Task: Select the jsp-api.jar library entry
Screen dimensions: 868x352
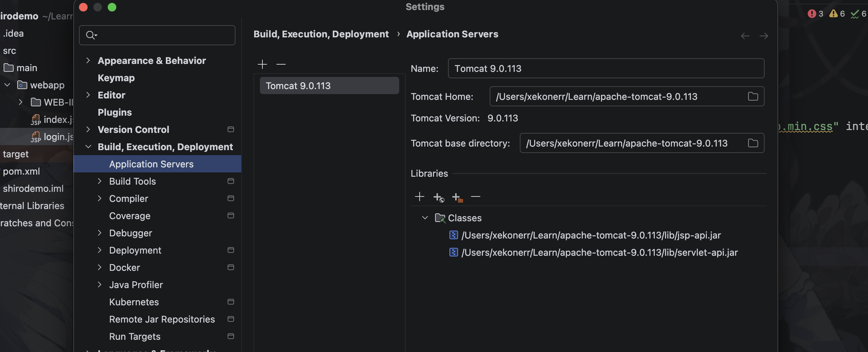Action: coord(591,235)
